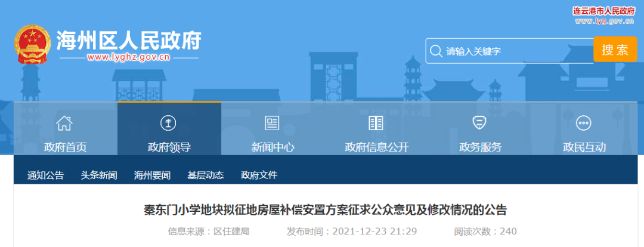Click the home icon above 政府首页
Image resolution: width=644 pixels, height=247 pixels.
coord(65,123)
